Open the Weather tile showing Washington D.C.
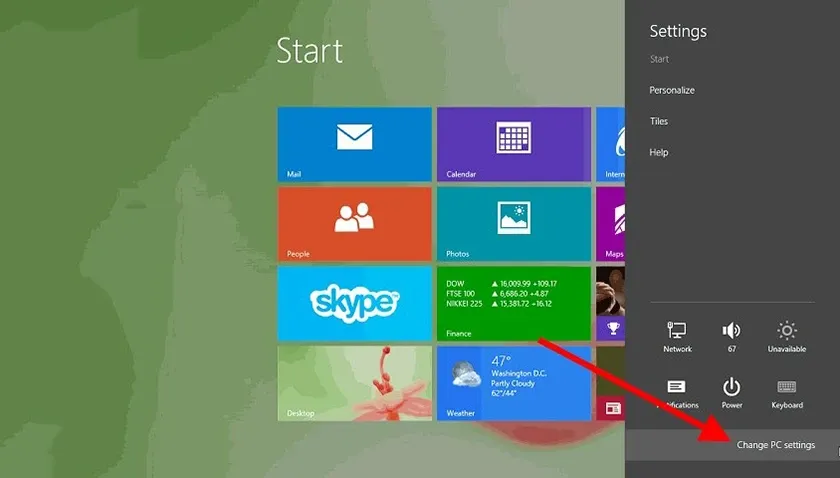The image size is (840, 478). click(x=514, y=383)
